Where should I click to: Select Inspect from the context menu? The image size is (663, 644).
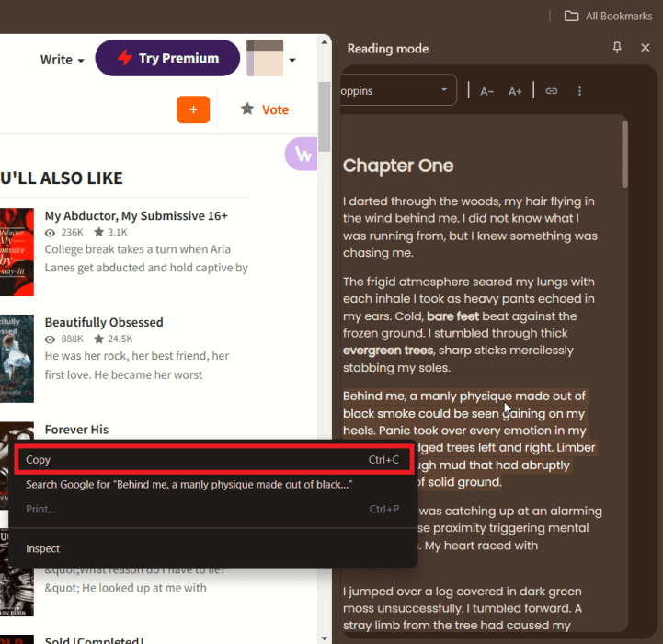[213, 548]
